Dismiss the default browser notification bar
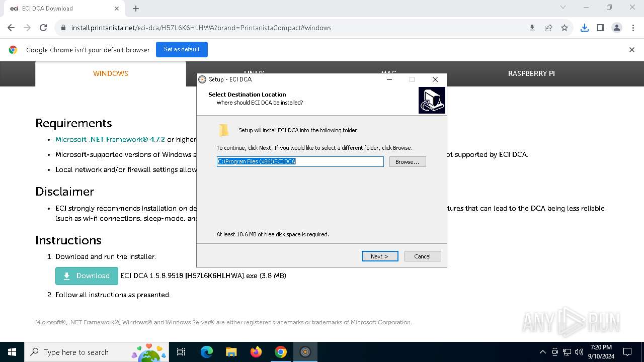The width and height of the screenshot is (644, 362). point(632,50)
